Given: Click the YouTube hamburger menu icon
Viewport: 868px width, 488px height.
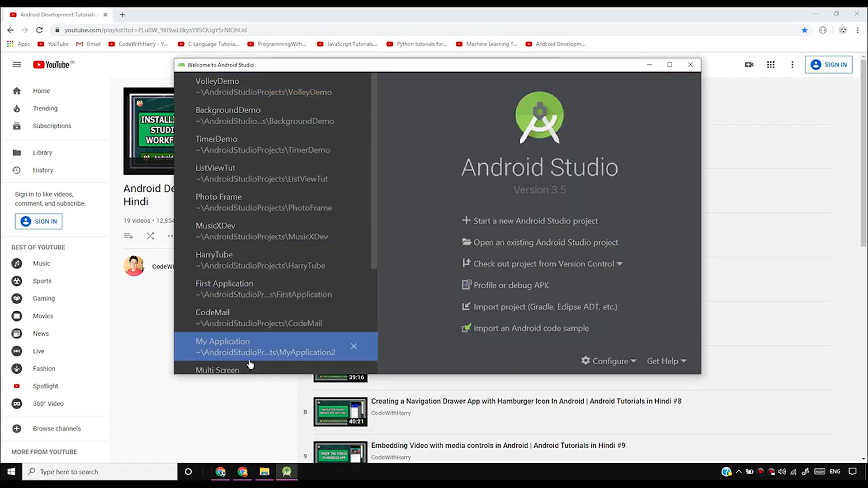Looking at the screenshot, I should [17, 65].
